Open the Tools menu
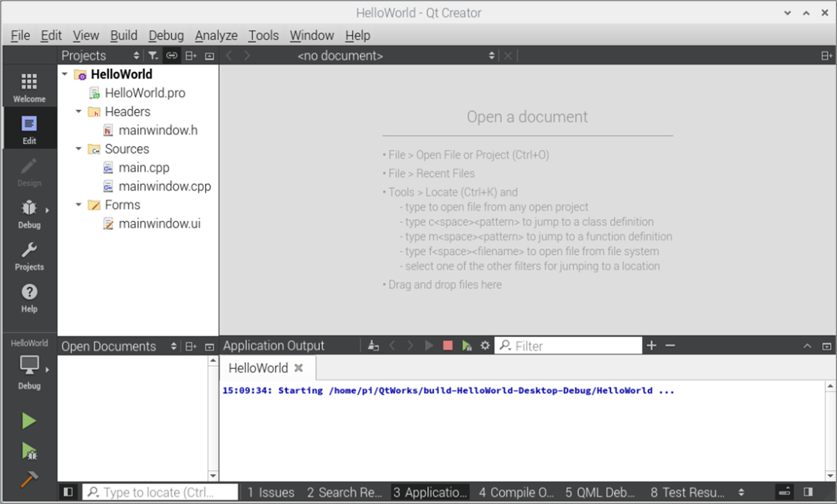Viewport: 837px width, 504px height. [x=263, y=36]
